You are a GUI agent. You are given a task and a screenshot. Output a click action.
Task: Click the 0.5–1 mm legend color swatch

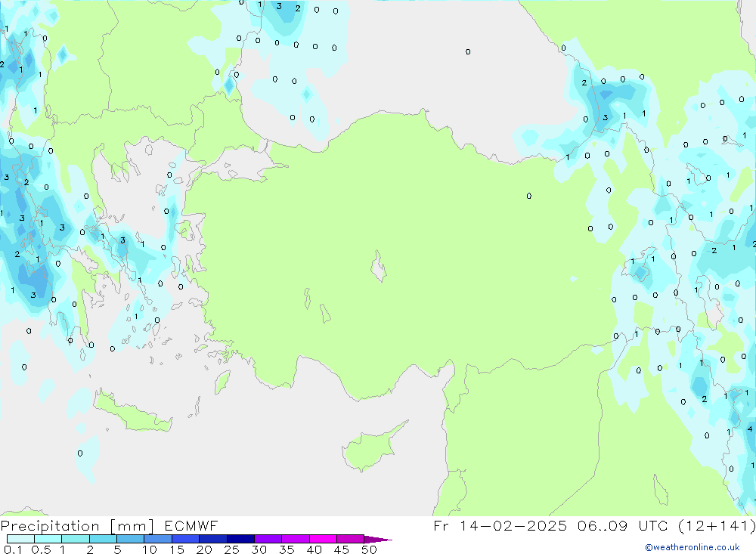tap(48, 539)
